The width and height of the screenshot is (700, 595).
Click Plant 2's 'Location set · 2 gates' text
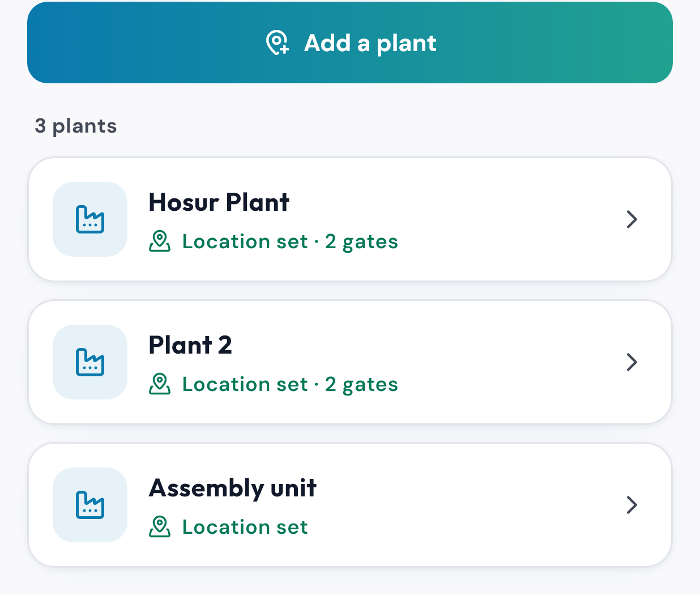(290, 385)
